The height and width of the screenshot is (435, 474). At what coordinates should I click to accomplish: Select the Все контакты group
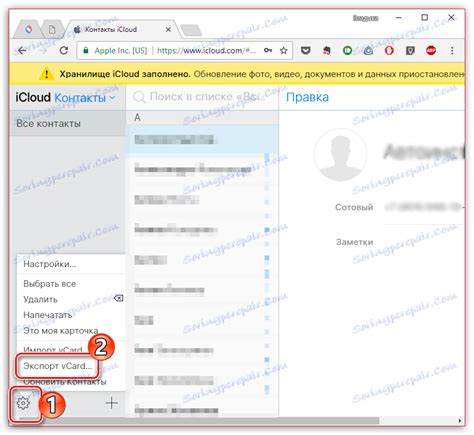[x=67, y=123]
